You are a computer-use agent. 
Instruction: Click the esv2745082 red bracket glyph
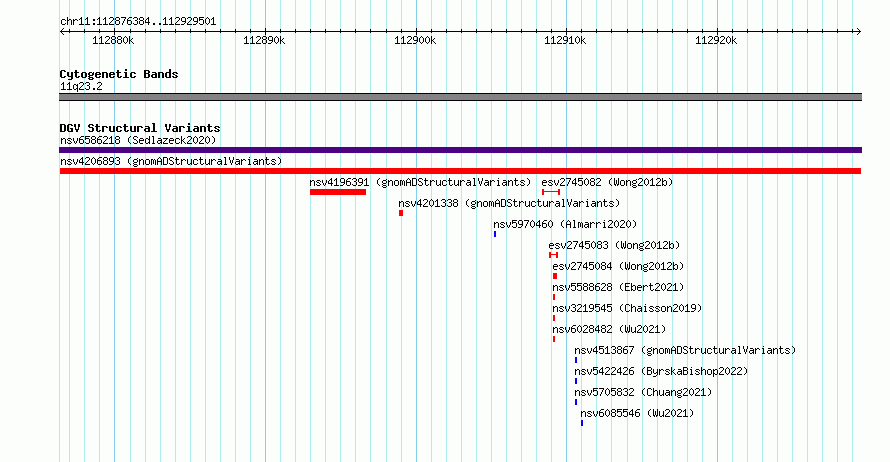(x=551, y=192)
